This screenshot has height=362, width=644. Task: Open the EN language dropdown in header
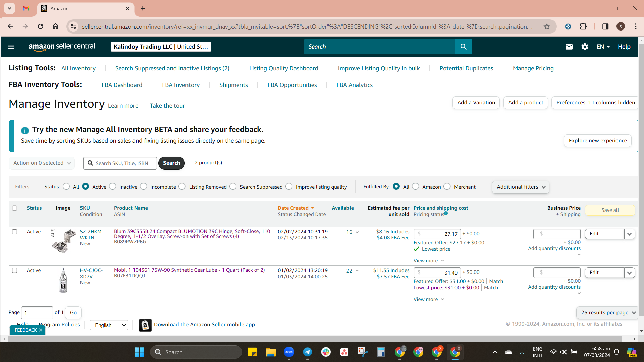tap(603, 47)
